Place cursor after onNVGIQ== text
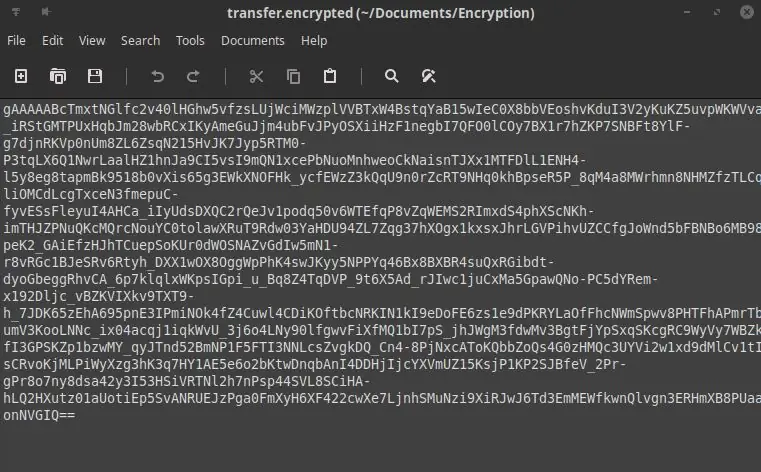The width and height of the screenshot is (761, 472). [76, 415]
